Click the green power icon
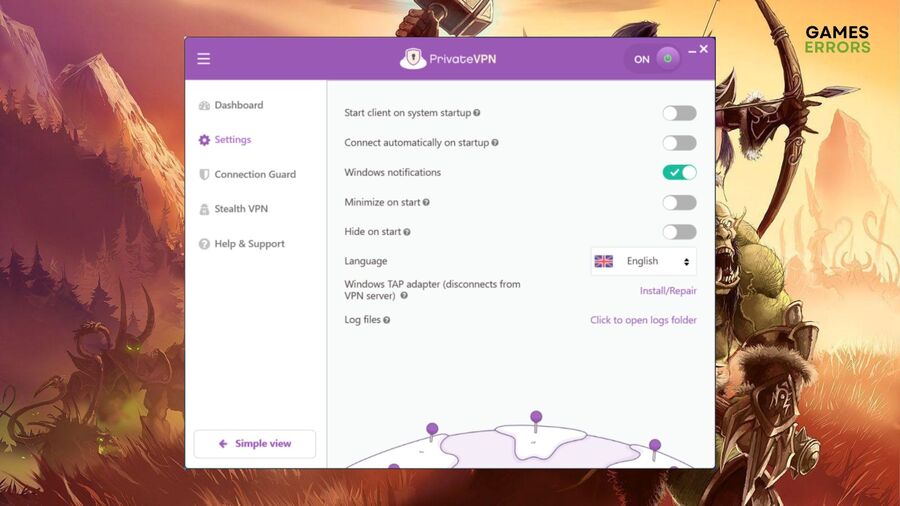 point(668,59)
